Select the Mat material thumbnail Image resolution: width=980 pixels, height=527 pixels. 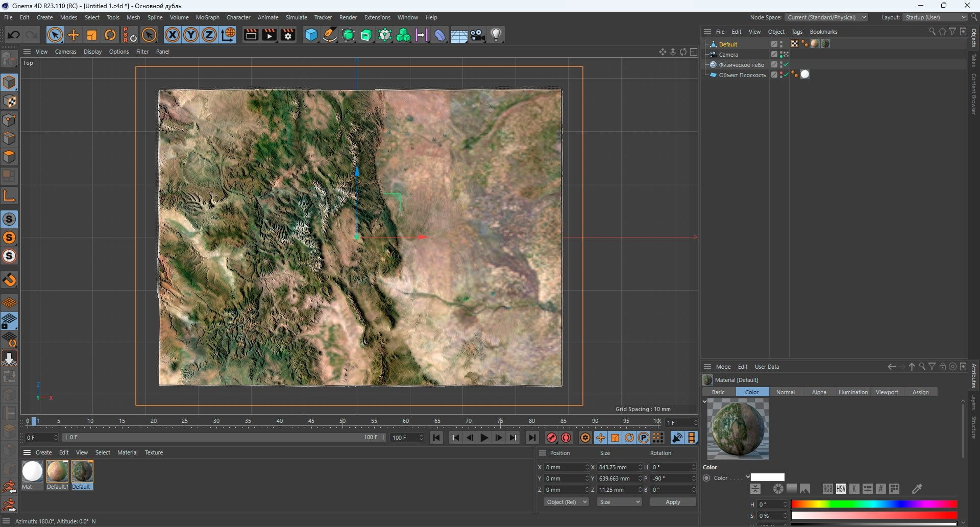click(32, 471)
